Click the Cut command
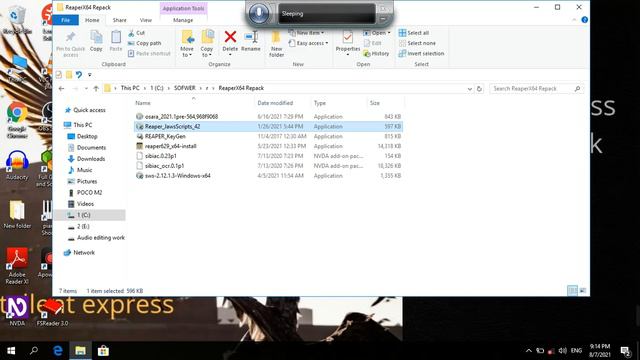The width and height of the screenshot is (640, 360). [136, 33]
